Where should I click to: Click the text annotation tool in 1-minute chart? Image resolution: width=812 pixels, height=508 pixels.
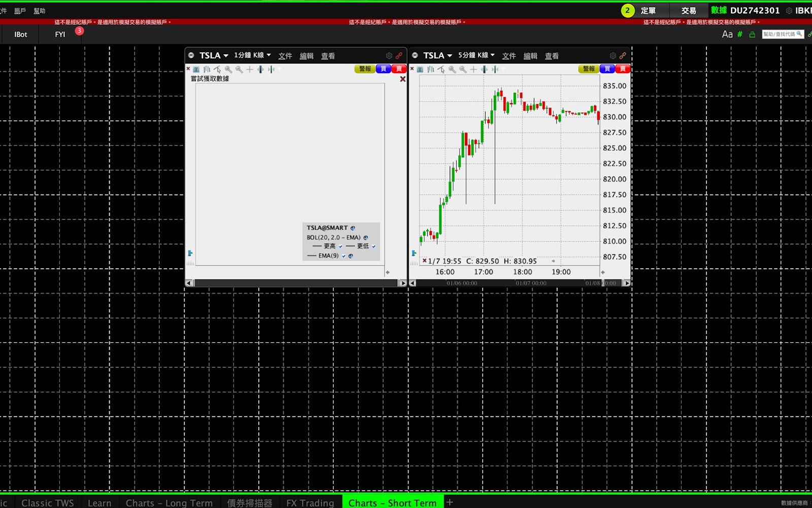(x=196, y=70)
